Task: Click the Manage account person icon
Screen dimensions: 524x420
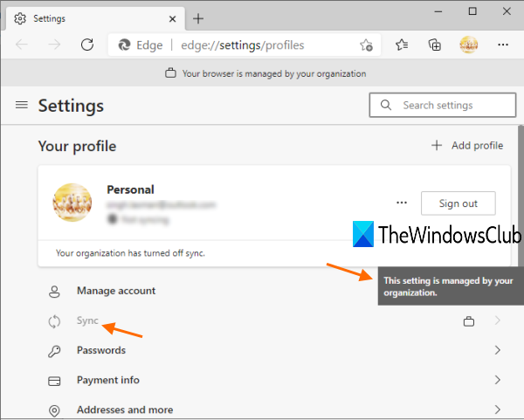Action: (x=54, y=292)
